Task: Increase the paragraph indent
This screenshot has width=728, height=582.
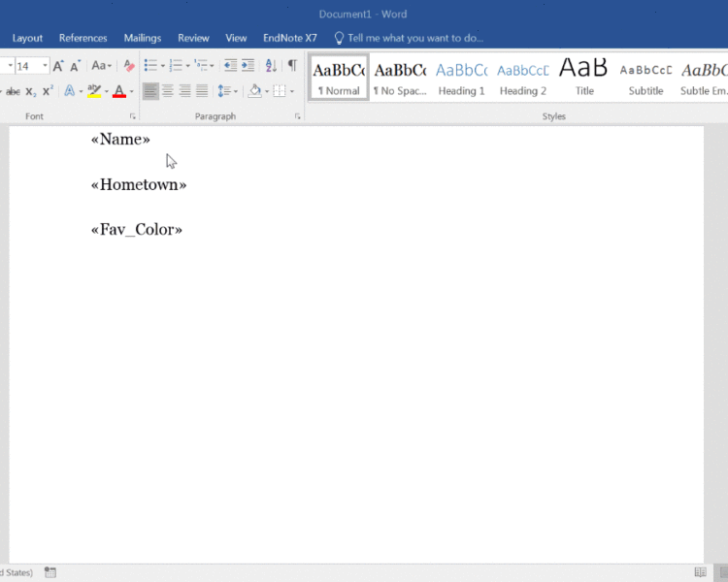Action: pos(248,66)
